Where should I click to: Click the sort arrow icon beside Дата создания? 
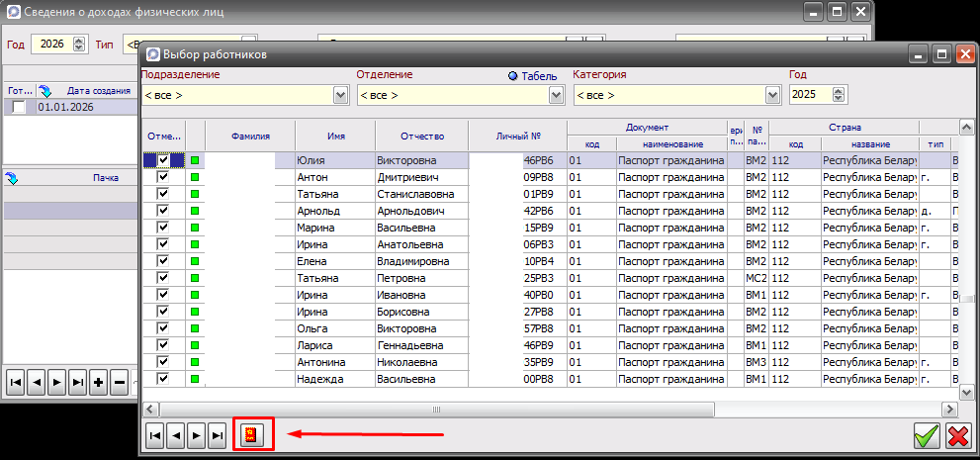pyautogui.click(x=45, y=91)
